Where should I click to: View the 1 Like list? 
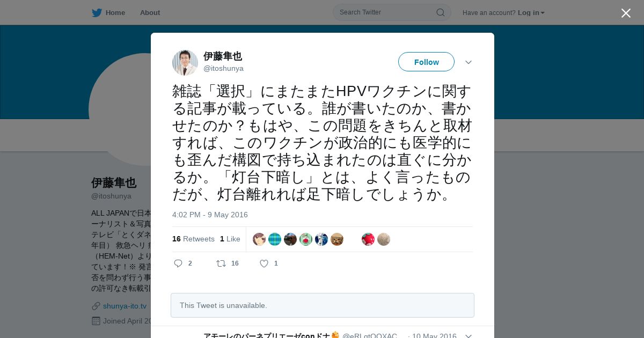pos(230,239)
